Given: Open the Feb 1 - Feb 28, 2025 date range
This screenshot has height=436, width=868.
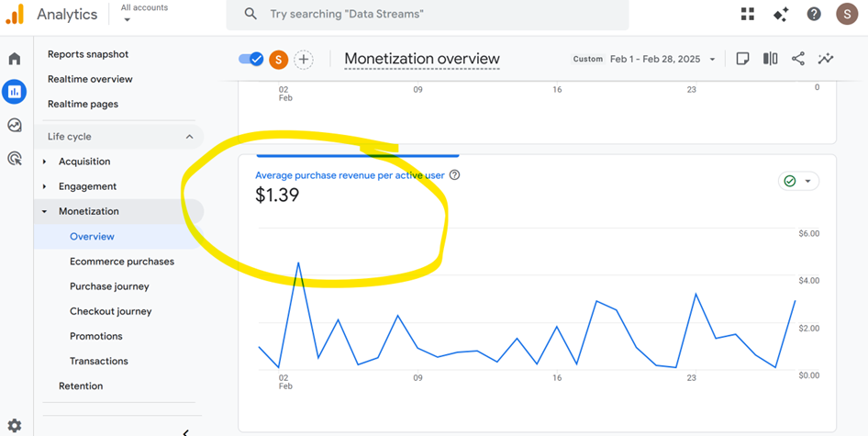Looking at the screenshot, I should 662,59.
